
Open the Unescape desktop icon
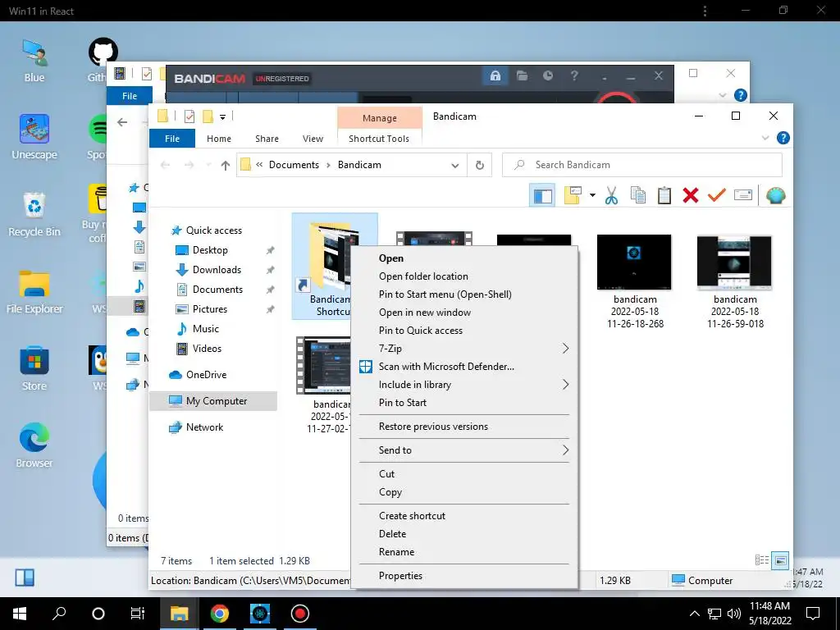click(x=34, y=137)
